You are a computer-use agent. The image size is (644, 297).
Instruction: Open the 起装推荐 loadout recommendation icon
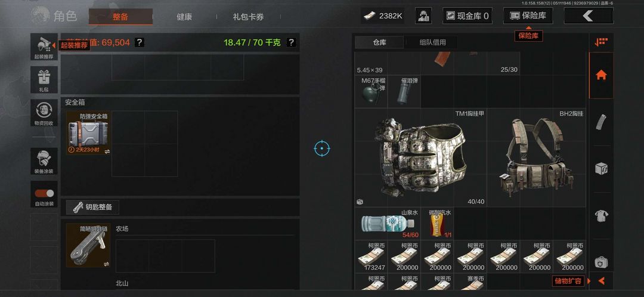coord(44,47)
